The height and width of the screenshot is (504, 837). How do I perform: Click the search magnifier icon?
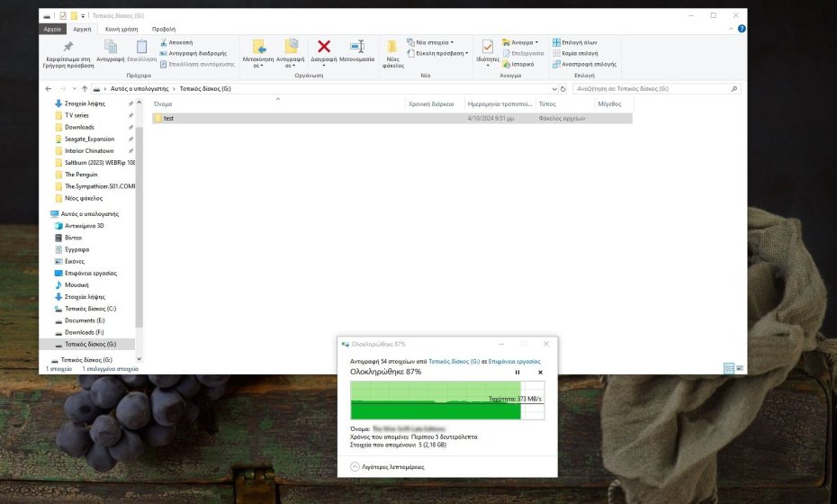(734, 88)
